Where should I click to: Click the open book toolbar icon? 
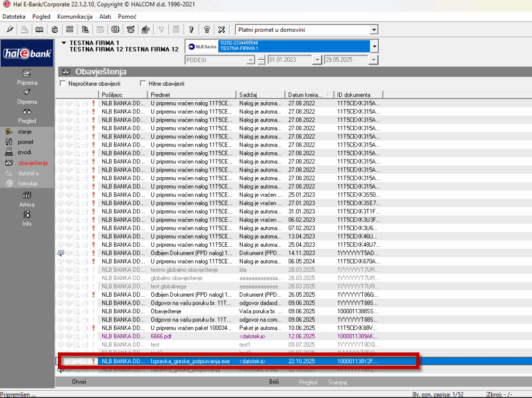(x=39, y=30)
